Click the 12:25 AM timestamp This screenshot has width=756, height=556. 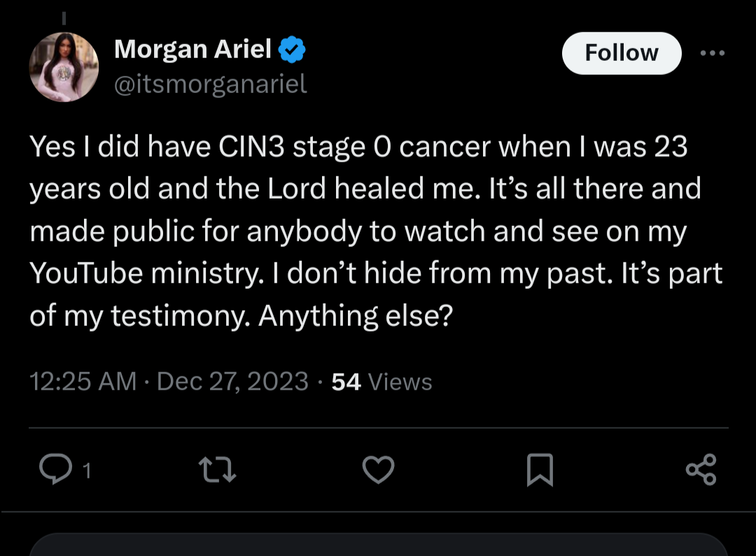(83, 382)
